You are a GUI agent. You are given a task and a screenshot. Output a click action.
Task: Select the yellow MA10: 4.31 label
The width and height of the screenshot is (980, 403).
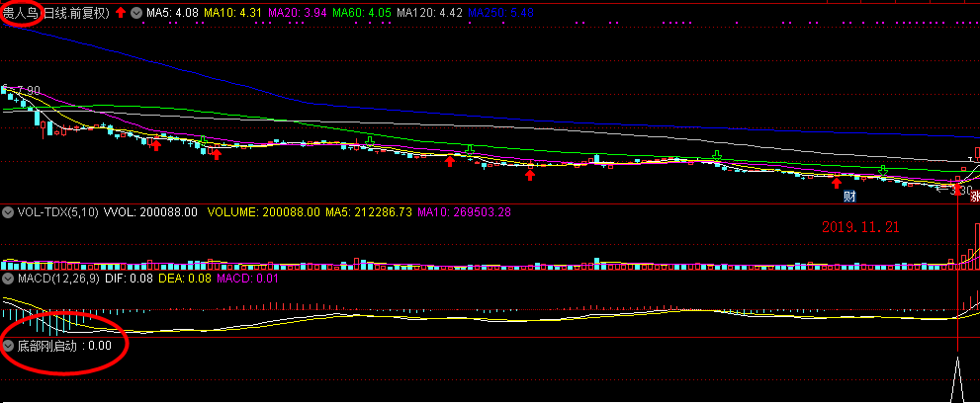231,12
